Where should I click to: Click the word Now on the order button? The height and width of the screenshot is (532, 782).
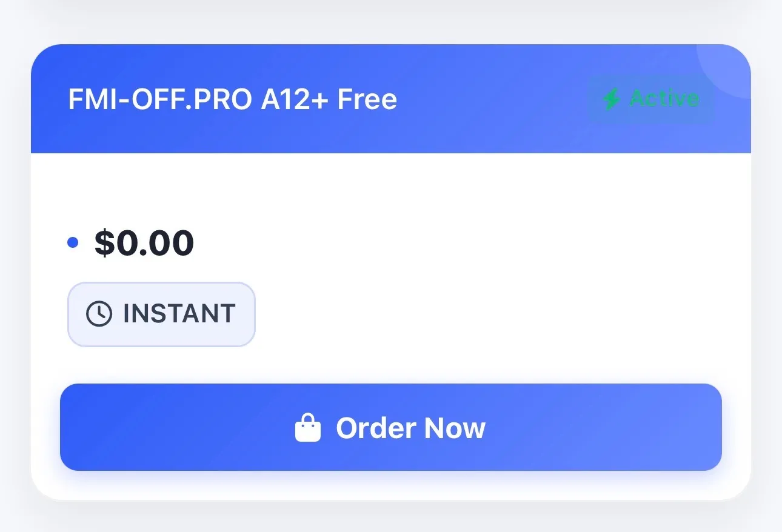[x=455, y=428]
